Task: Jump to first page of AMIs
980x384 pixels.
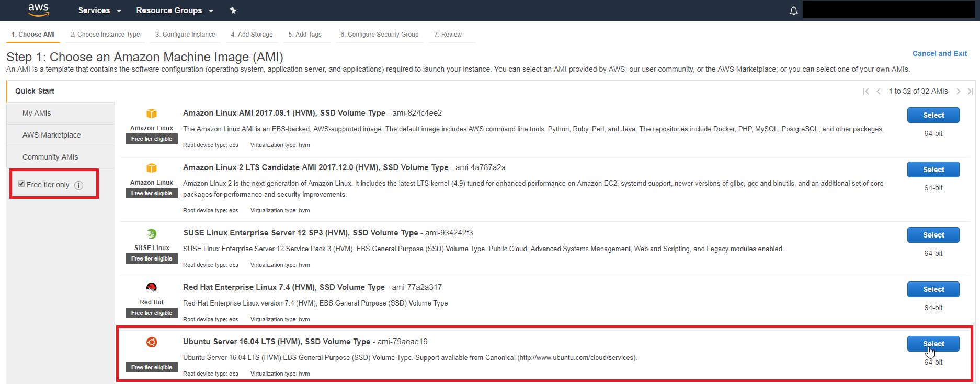Action: click(866, 91)
